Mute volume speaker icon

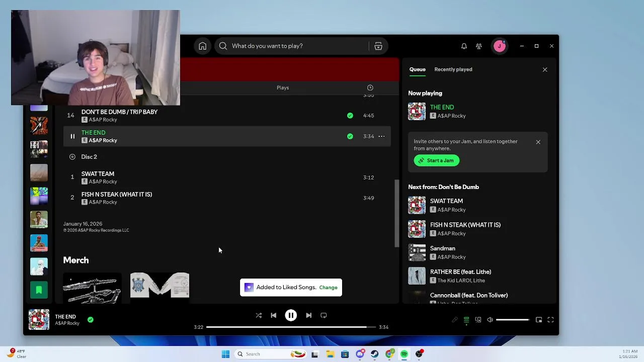490,320
